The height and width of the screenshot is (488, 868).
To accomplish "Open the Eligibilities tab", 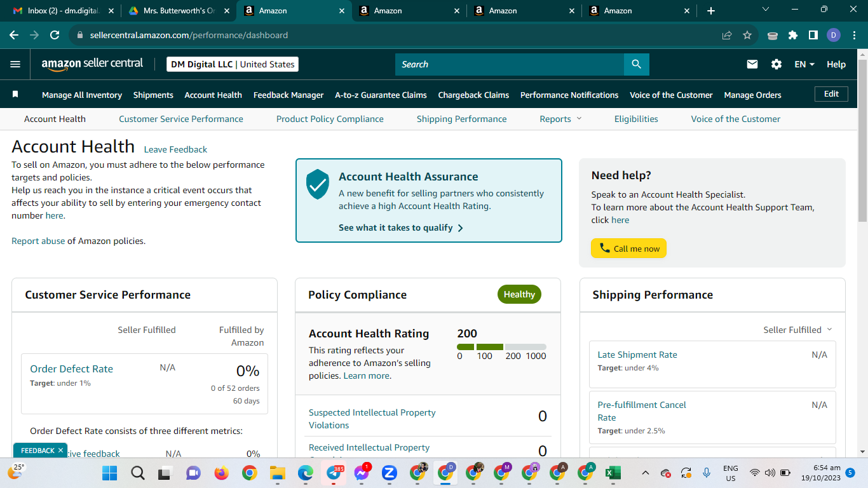I will (636, 119).
